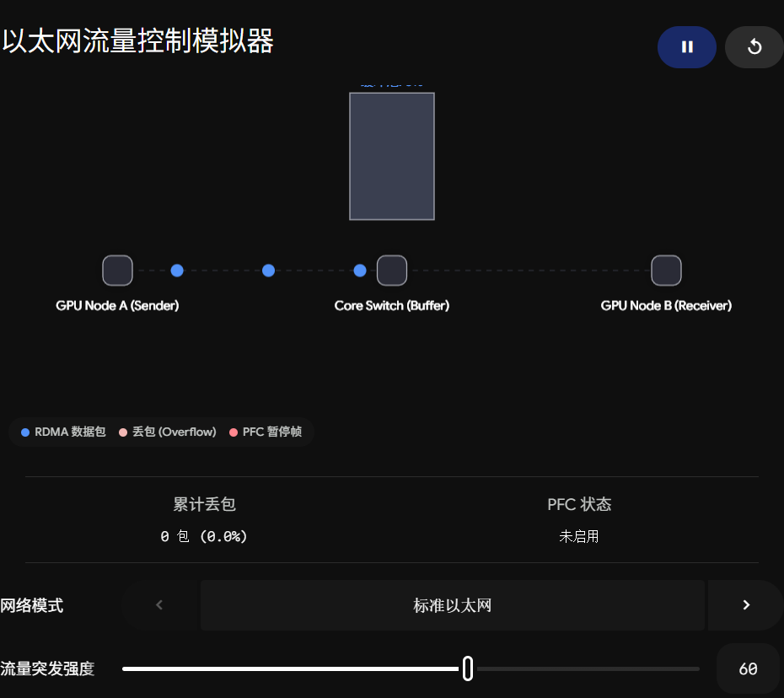
Task: Select the switch buffer fill rectangle
Action: [392, 156]
